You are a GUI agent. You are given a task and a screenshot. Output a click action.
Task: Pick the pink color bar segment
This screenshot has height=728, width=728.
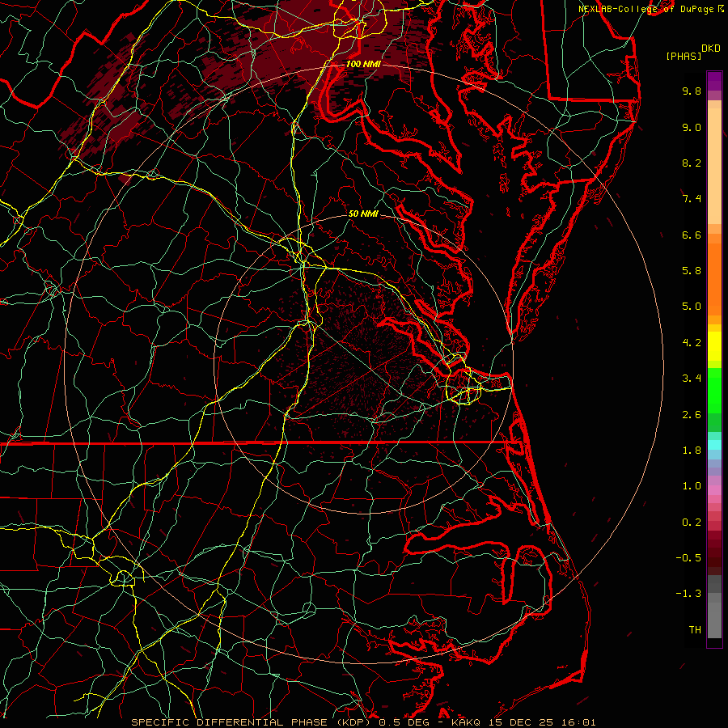click(x=714, y=490)
